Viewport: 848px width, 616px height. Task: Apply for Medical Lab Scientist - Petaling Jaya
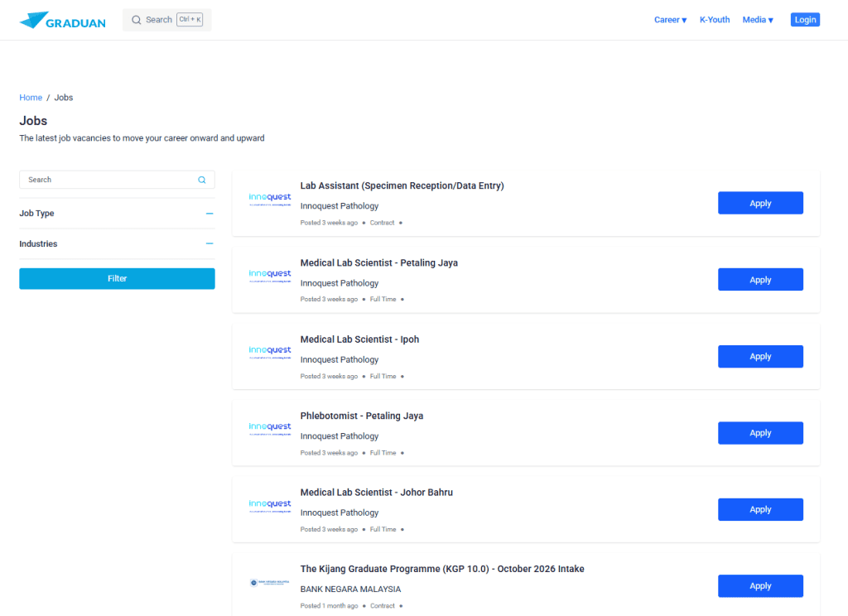click(x=760, y=280)
